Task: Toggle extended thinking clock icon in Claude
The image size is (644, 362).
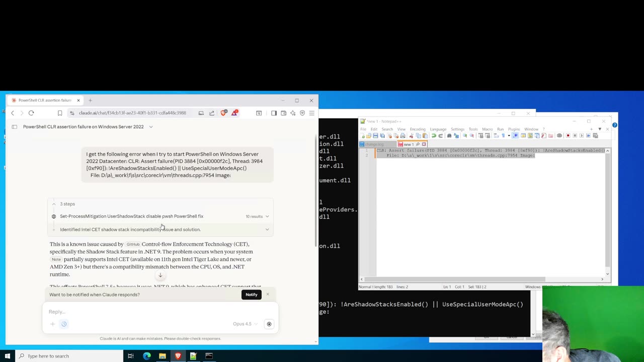Action: tap(64, 324)
